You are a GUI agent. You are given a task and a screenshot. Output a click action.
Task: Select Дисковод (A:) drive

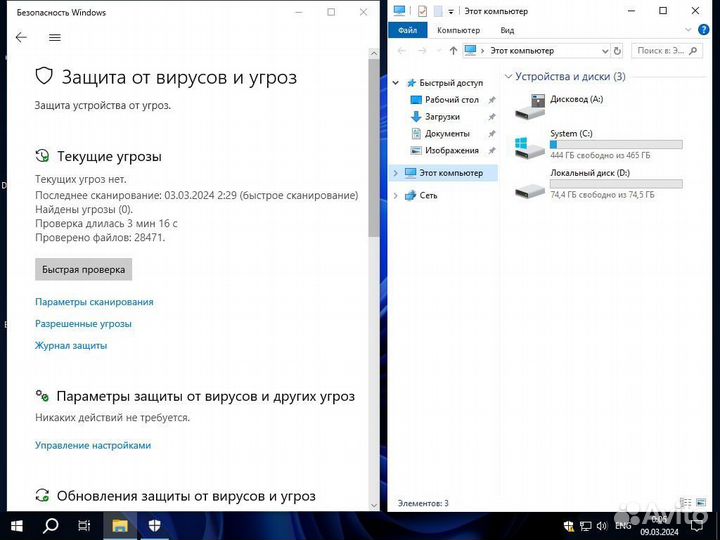click(x=559, y=106)
